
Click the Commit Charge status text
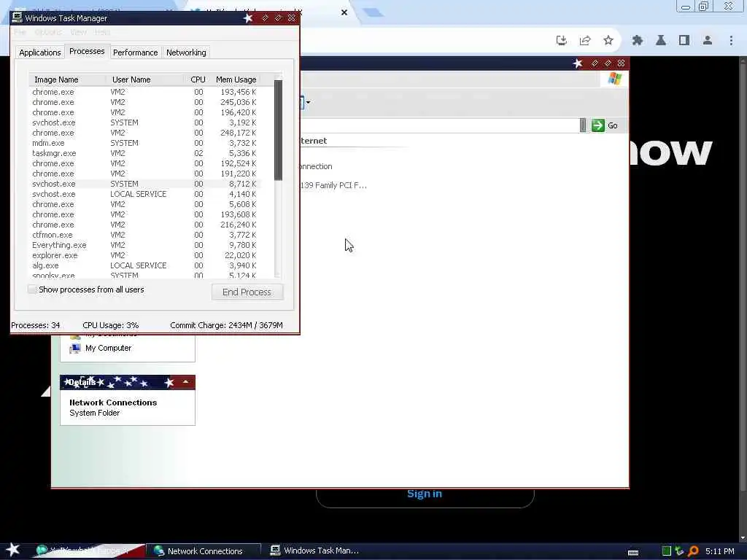[226, 325]
